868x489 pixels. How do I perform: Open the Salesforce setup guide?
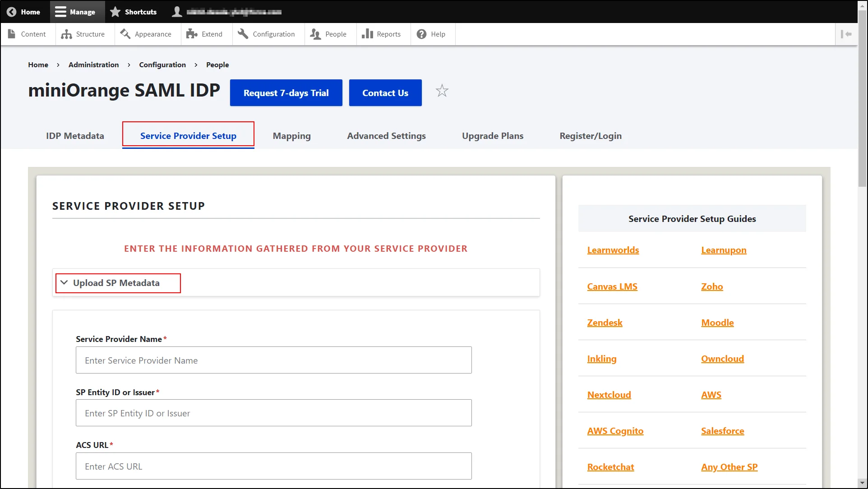[722, 431]
